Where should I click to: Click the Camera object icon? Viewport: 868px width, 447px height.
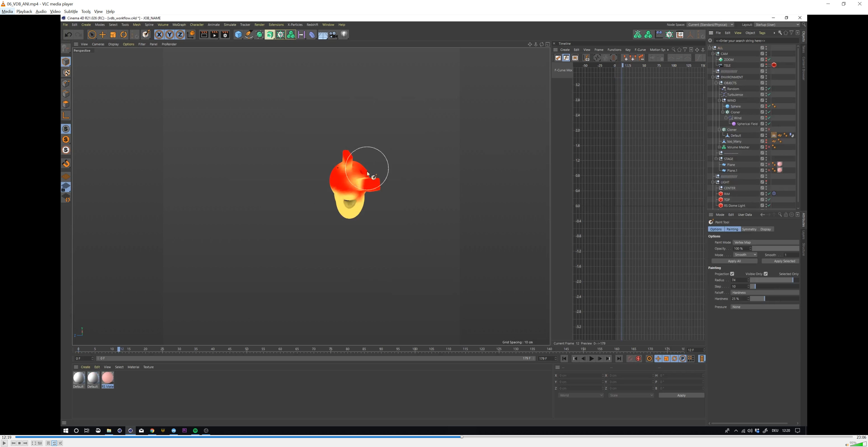[334, 35]
